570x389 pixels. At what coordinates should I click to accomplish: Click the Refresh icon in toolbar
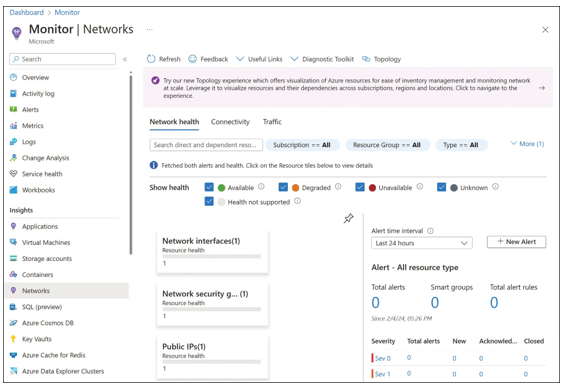(x=151, y=59)
